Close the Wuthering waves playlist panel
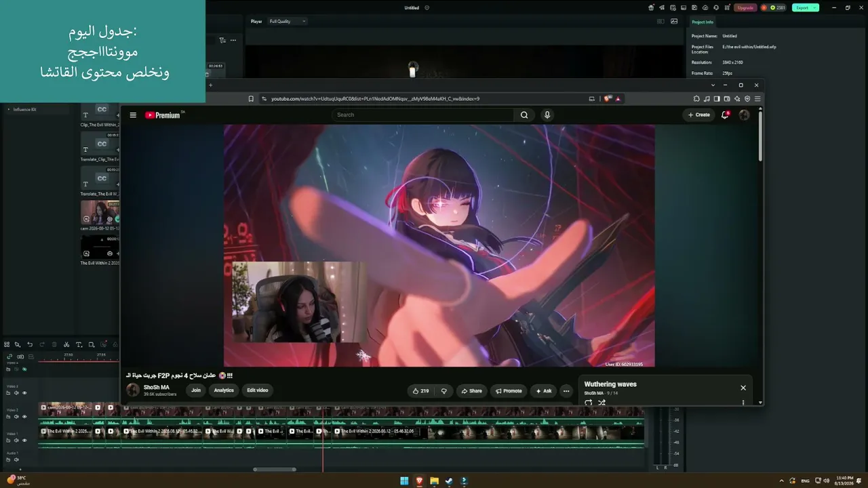The width and height of the screenshot is (868, 488). pos(743,388)
